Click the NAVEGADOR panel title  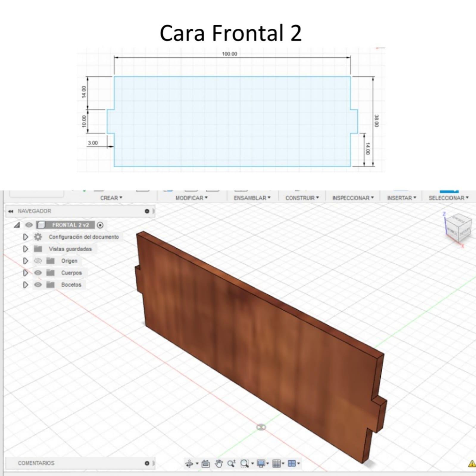coord(34,211)
